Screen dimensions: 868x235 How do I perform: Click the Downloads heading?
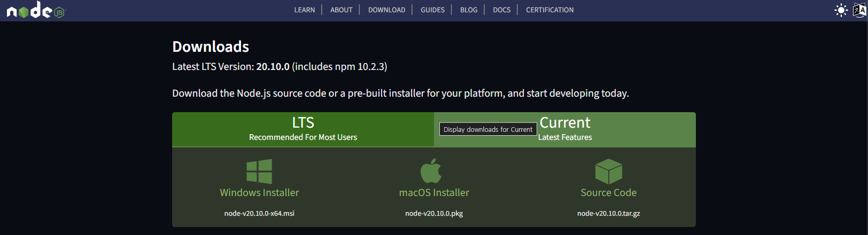tap(211, 46)
